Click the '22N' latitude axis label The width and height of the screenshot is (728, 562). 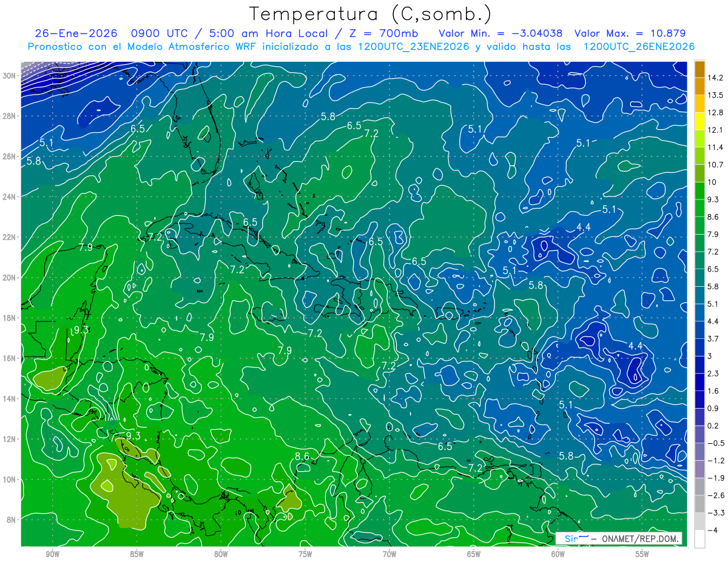tap(9, 236)
